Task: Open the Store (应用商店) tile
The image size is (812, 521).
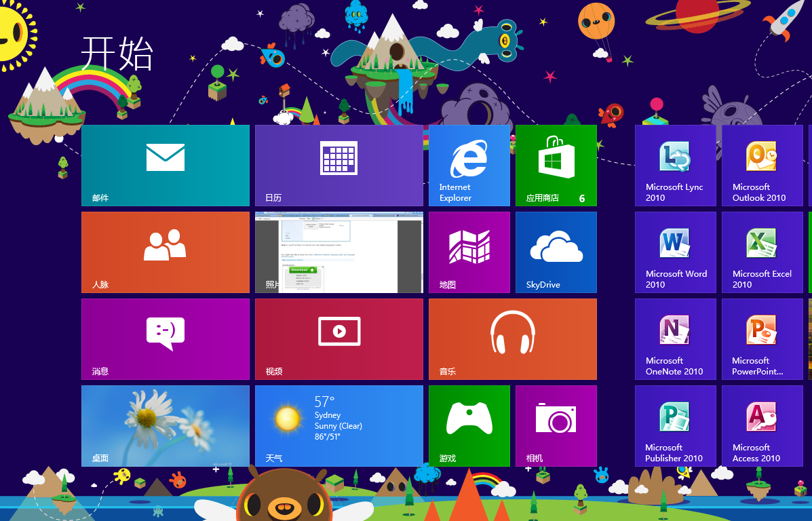Action: tap(556, 166)
